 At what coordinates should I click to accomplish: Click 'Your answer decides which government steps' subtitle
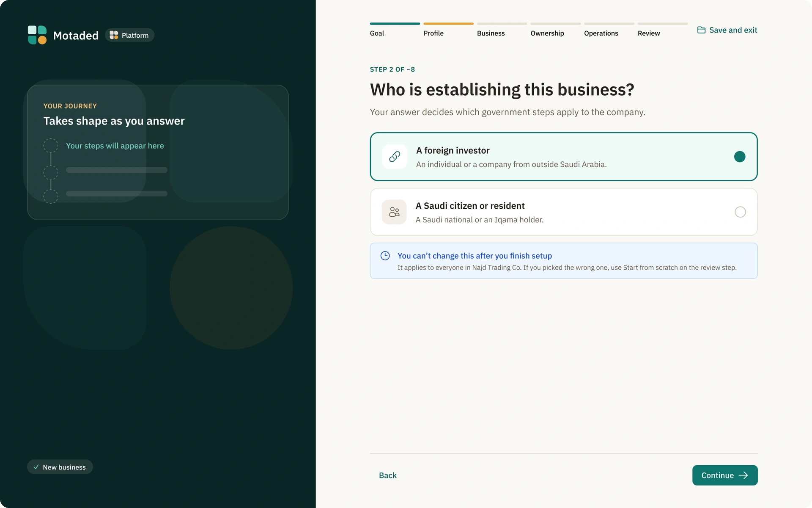click(x=507, y=112)
